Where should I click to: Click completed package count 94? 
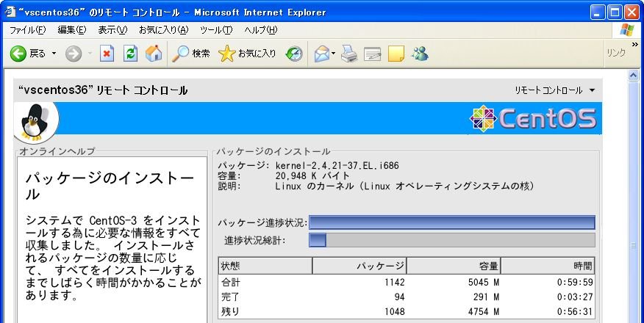pos(400,297)
